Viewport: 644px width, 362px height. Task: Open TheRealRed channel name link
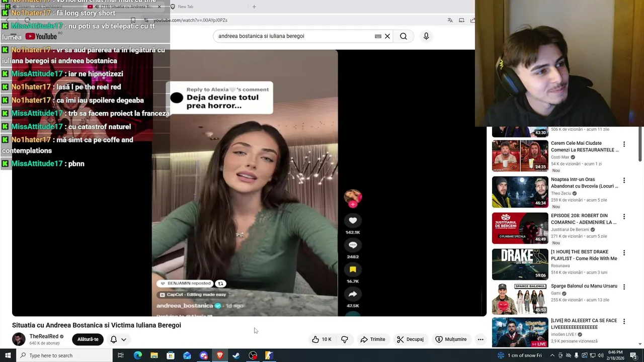tap(44, 336)
